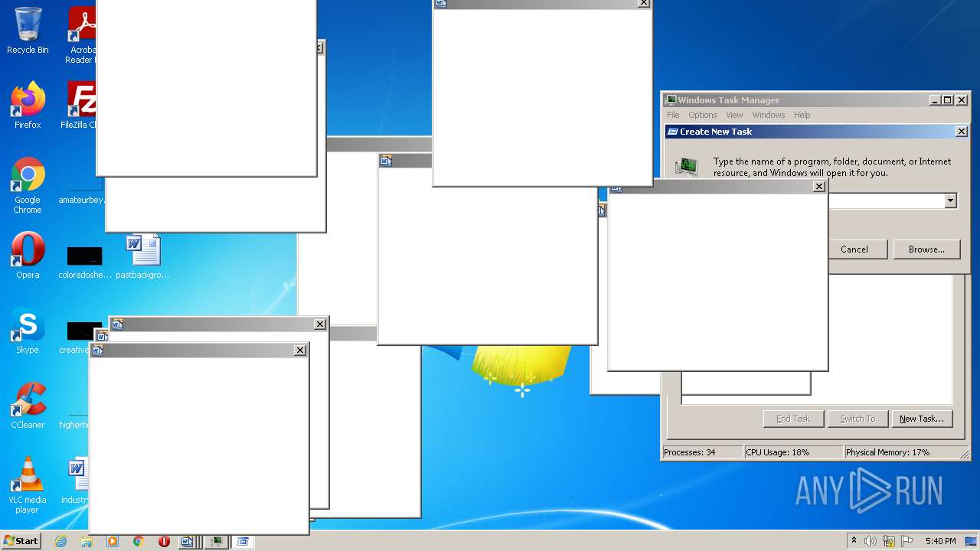Open the Acrobat Reader desktop shortcut
This screenshot has height=551, width=980.
81,35
